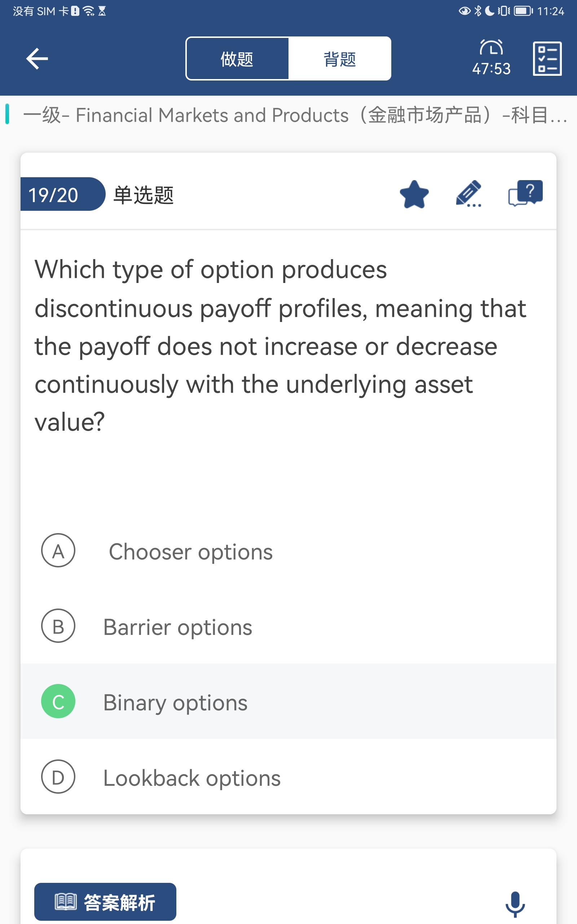
Task: Tap the 19/20 question counter badge
Action: tap(53, 194)
